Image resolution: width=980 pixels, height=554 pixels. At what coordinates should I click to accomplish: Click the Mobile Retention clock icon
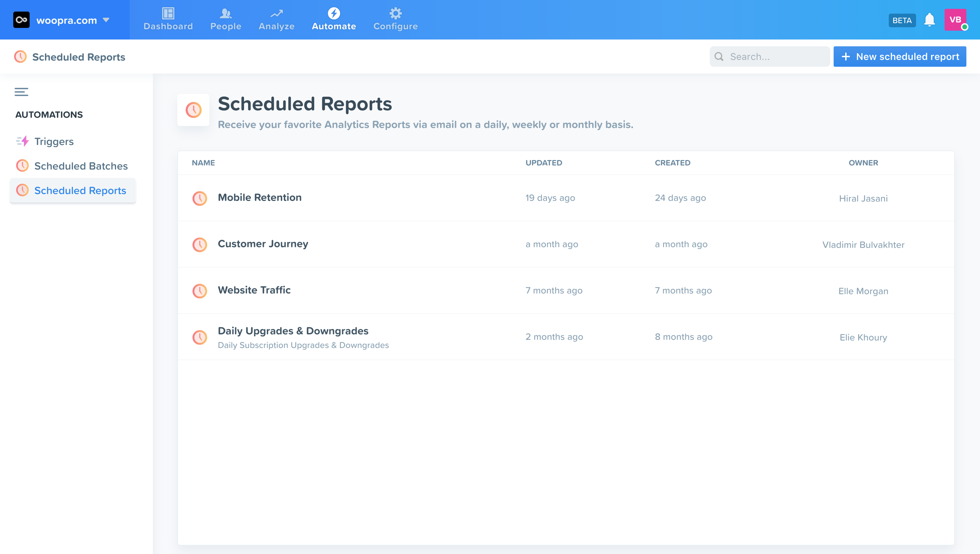pos(199,198)
